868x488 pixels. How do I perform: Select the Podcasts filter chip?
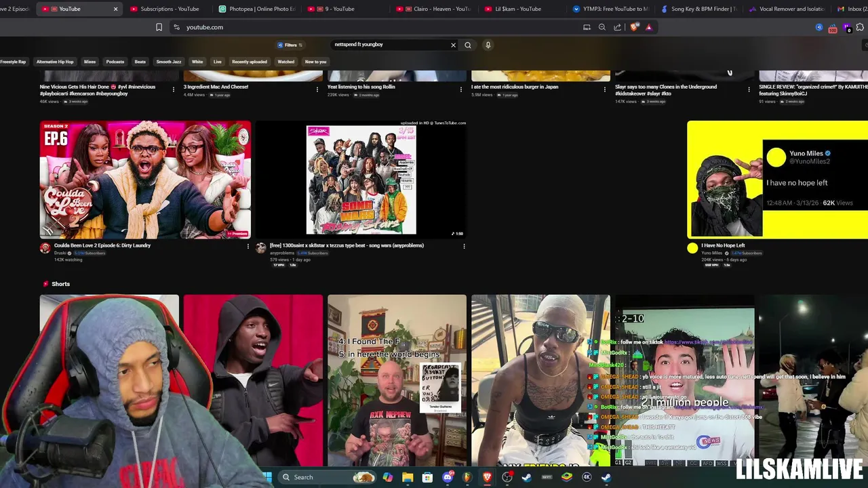click(115, 62)
